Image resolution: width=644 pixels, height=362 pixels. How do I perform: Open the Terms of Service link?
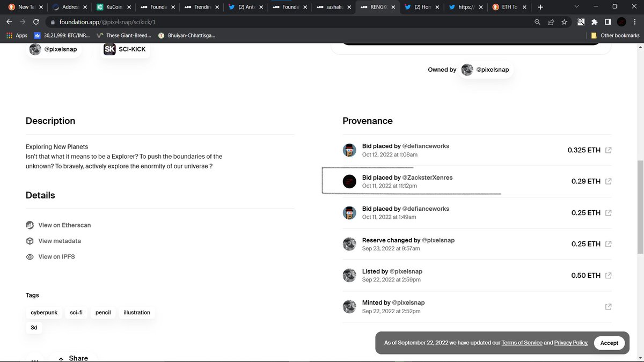[x=522, y=343]
